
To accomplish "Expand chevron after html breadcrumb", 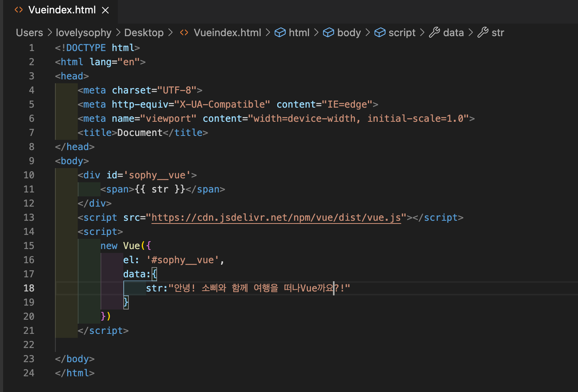I will tap(316, 33).
